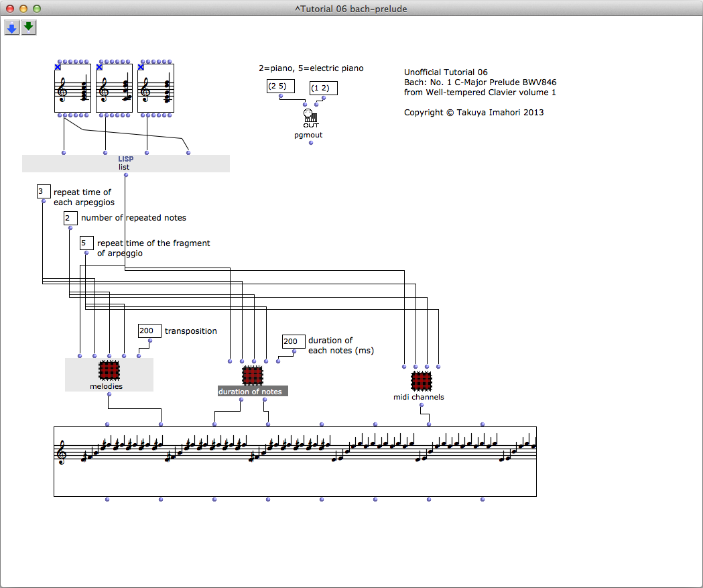703x588 pixels.
Task: Select the first chord object box
Action: [x=72, y=89]
